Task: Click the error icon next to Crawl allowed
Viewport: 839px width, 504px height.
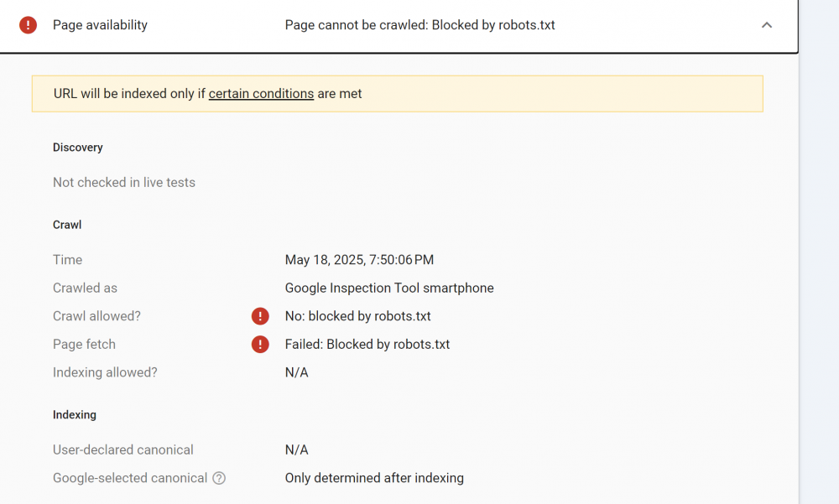Action: tap(260, 316)
